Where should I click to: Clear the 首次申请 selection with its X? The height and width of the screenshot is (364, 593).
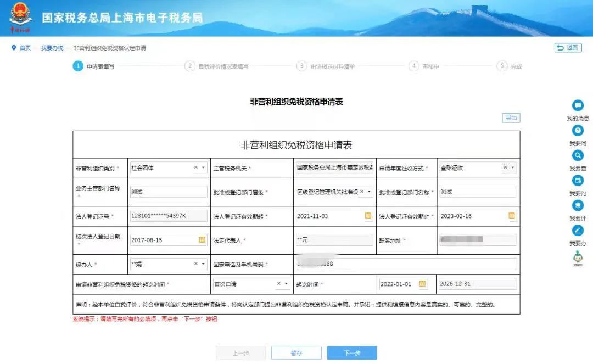click(x=279, y=283)
